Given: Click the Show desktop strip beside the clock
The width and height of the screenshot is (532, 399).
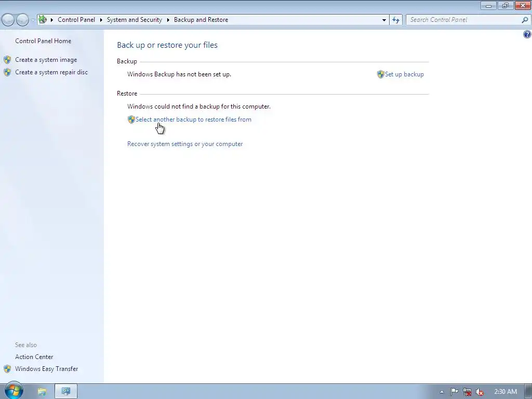Looking at the screenshot, I should click(x=528, y=392).
